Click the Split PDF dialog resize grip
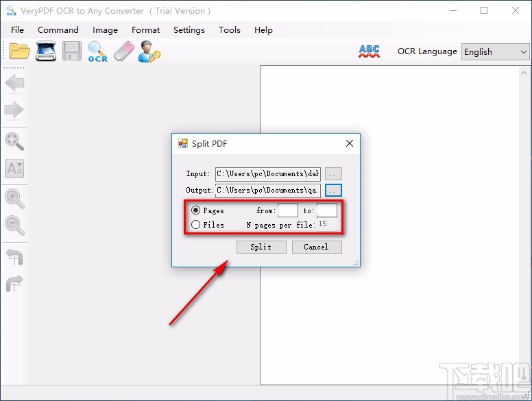The height and width of the screenshot is (401, 532). point(356,263)
